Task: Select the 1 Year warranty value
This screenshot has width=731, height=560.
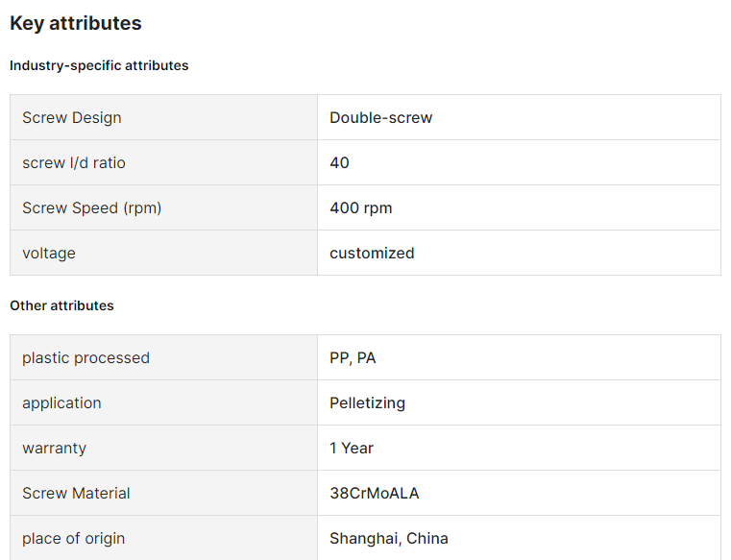Action: point(352,448)
